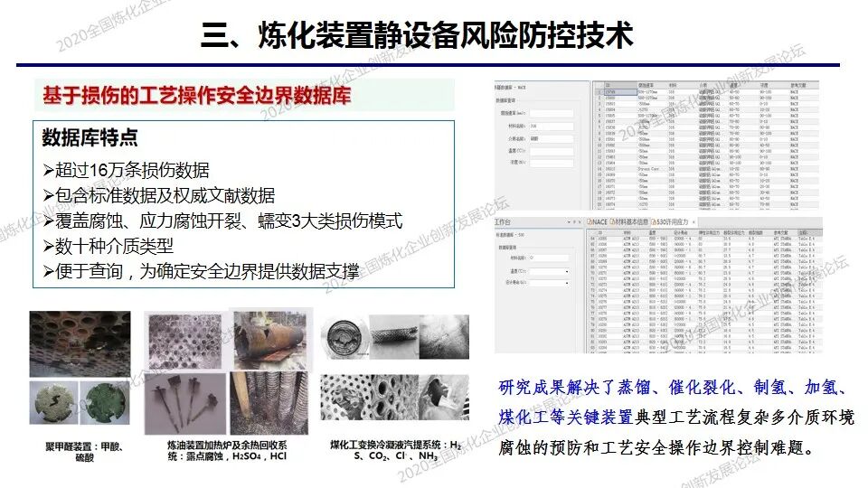Click the dark corroded tube sheet photo
Image resolution: width=868 pixels, height=488 pixels.
pyautogui.click(x=80, y=343)
